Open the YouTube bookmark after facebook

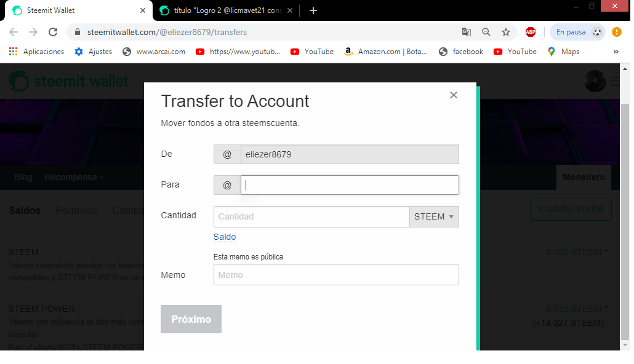pos(515,51)
